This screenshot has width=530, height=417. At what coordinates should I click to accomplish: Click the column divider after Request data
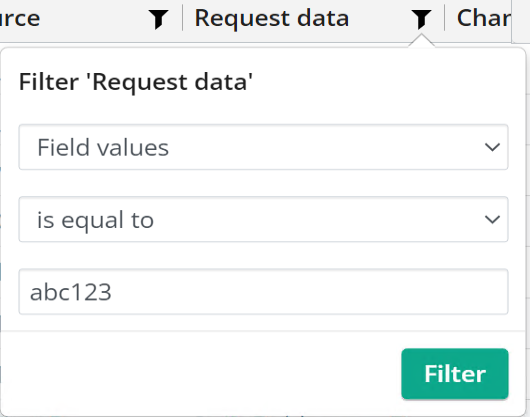pos(444,18)
